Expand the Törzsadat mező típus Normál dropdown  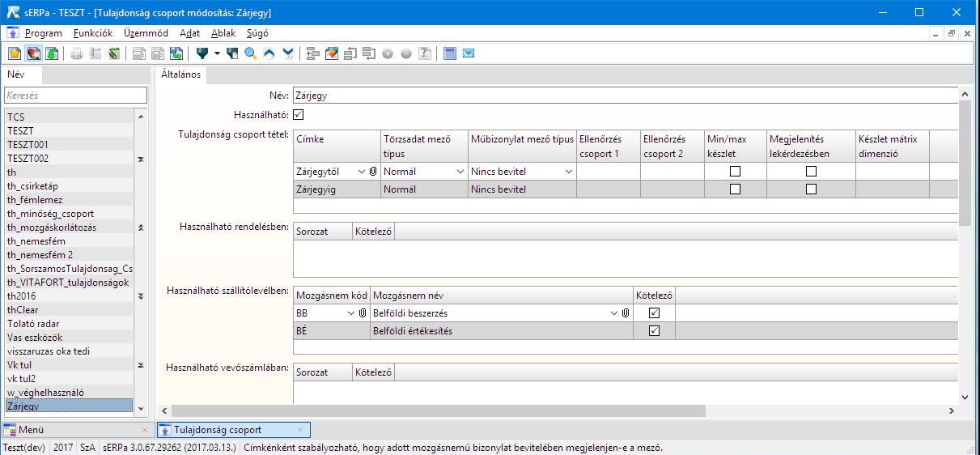point(460,172)
